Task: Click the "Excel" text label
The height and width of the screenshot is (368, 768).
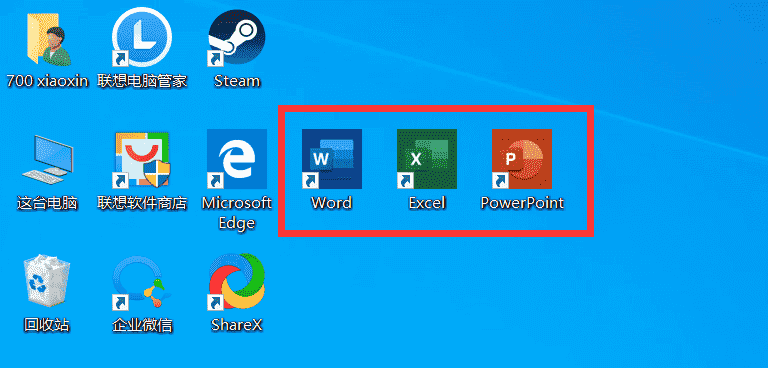Action: [x=427, y=202]
